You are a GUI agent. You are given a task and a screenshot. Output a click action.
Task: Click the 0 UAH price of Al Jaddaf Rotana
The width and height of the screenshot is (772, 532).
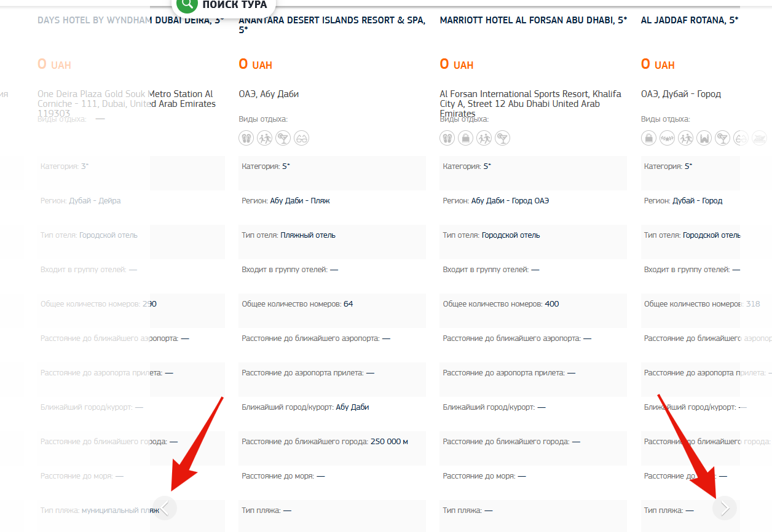658,65
